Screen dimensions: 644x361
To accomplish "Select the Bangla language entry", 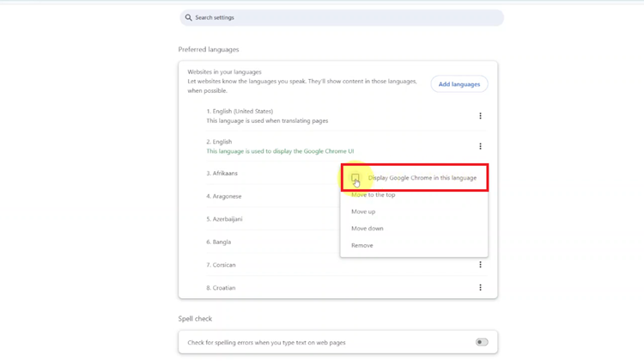I will [218, 242].
